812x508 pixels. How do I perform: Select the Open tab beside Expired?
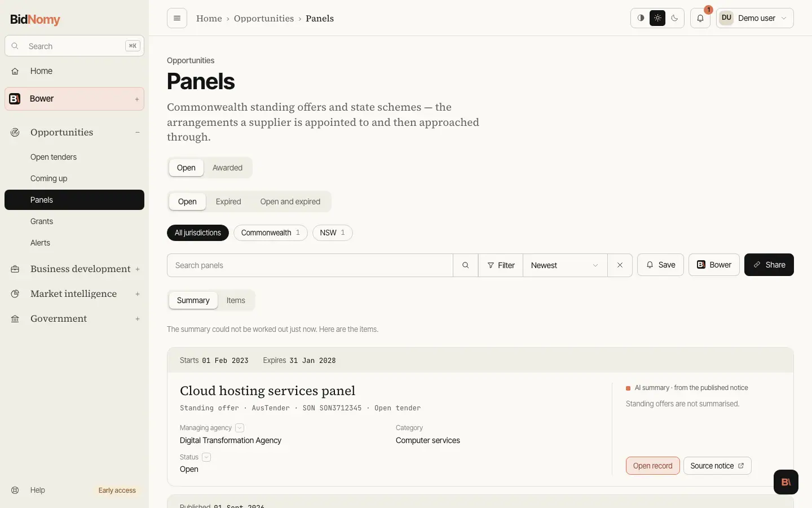[187, 202]
